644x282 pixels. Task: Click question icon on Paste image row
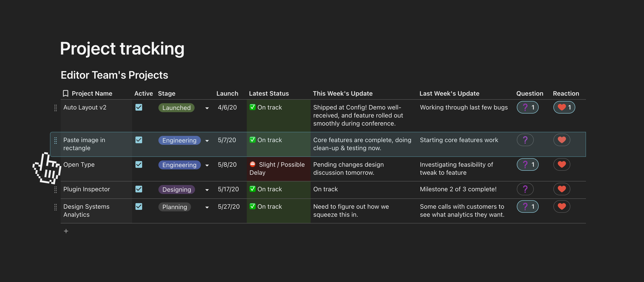(x=525, y=140)
